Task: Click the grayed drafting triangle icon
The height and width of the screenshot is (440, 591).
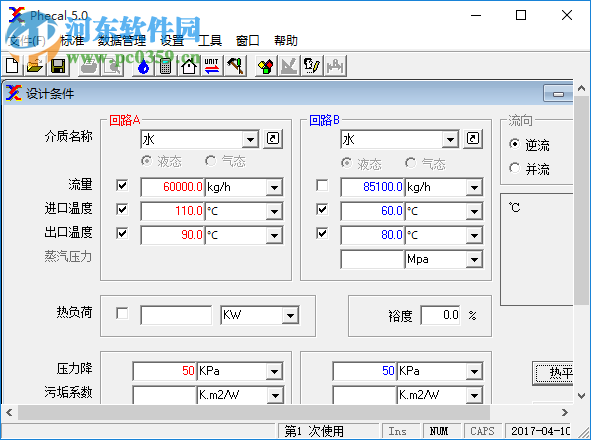Action: (x=289, y=66)
